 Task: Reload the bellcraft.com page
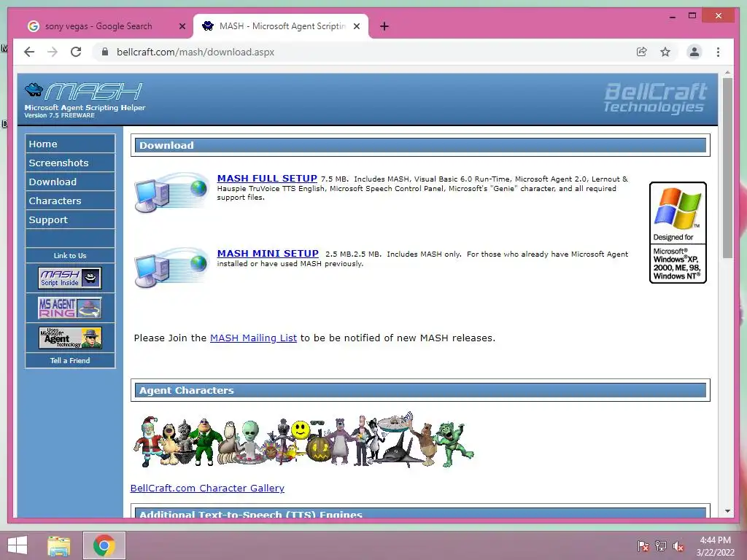(x=76, y=52)
